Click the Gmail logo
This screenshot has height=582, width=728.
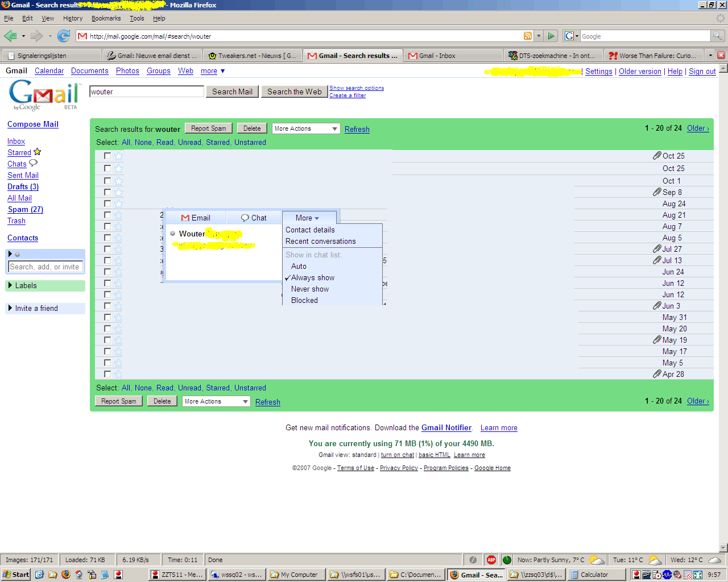pyautogui.click(x=44, y=95)
